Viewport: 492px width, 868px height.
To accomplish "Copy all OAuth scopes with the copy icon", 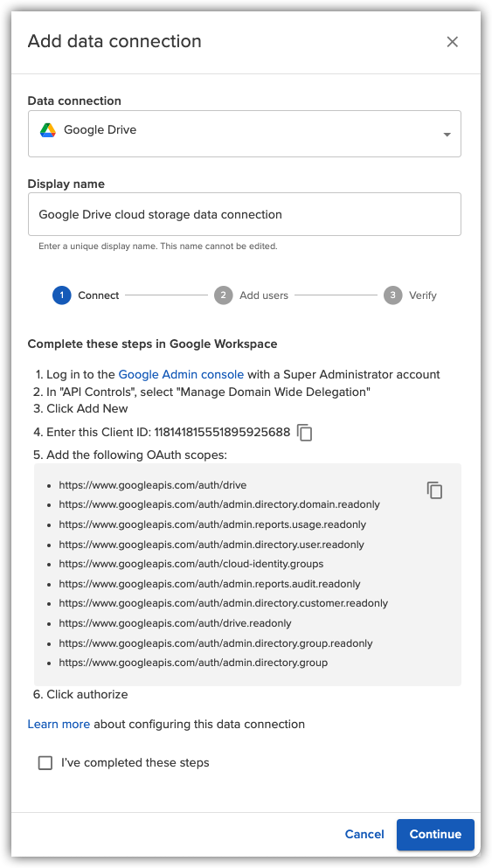I will click(434, 490).
